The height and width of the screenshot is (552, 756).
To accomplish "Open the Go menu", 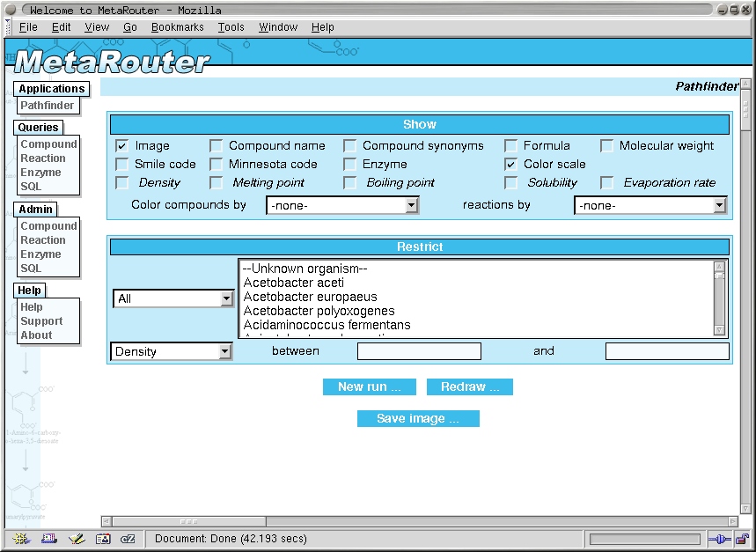I will (130, 27).
